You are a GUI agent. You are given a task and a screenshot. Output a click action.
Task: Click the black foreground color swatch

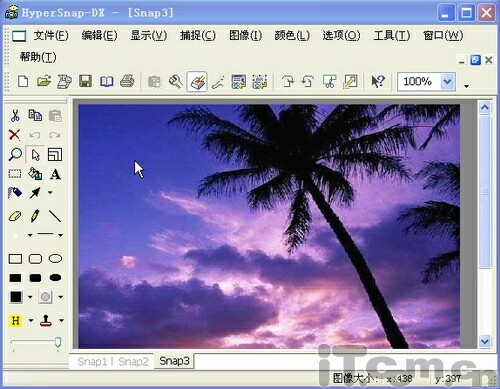tap(16, 297)
